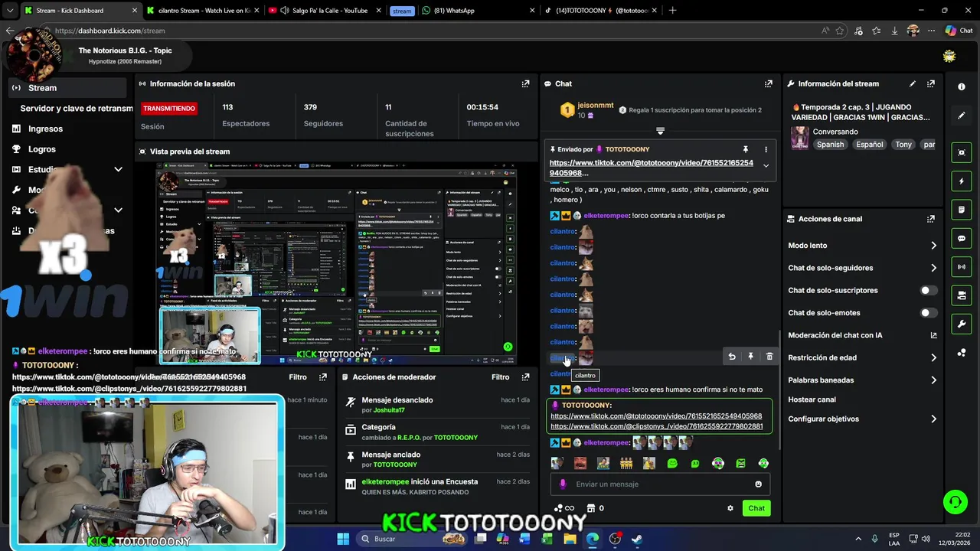Image resolution: width=980 pixels, height=551 pixels.
Task: Pin the hovered cilantro chat message
Action: 750,357
